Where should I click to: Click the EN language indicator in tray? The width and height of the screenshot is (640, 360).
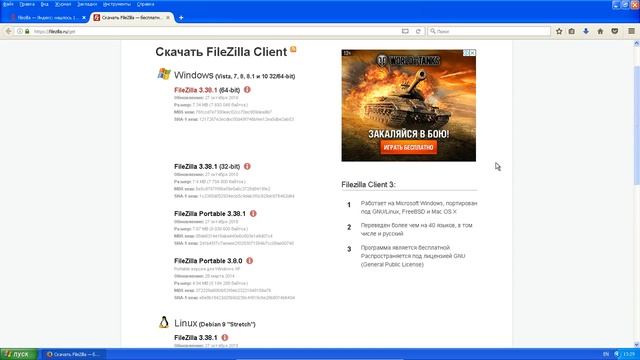tap(606, 354)
